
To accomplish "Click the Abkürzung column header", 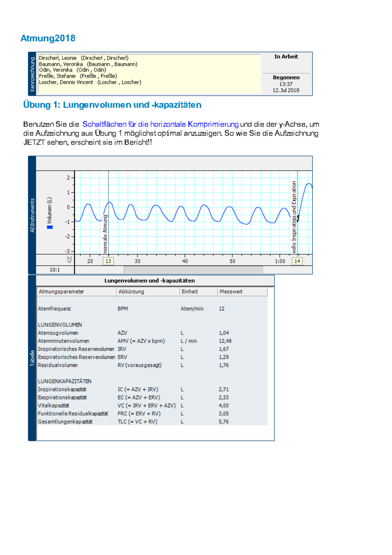I will (x=148, y=292).
